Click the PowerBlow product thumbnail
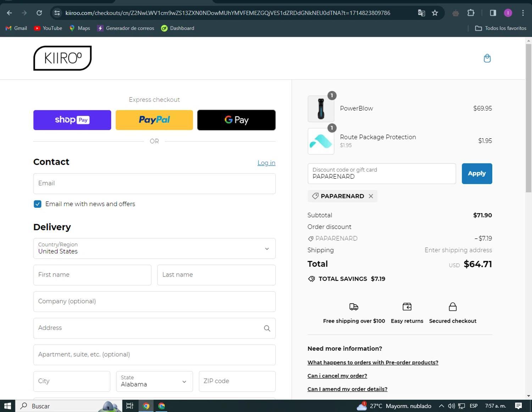The image size is (532, 412). [x=321, y=109]
